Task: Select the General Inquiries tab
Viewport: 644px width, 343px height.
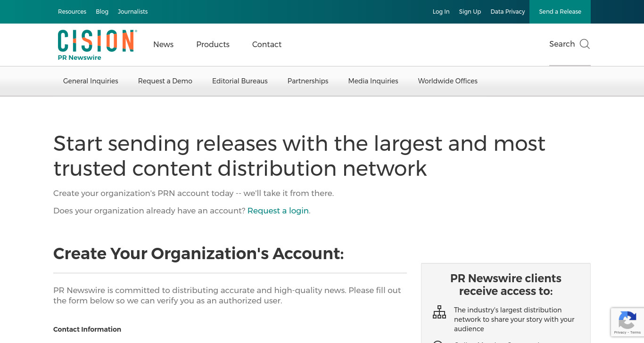Action: tap(91, 81)
